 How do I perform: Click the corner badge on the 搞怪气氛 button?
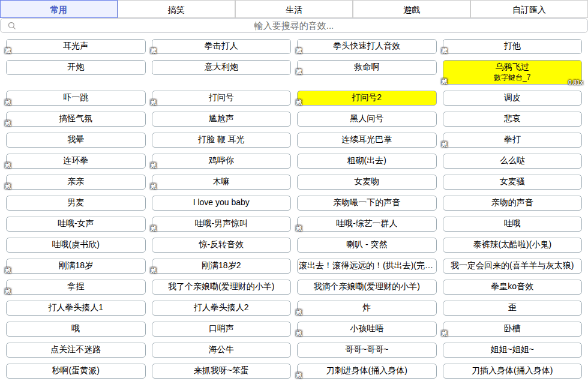[x=8, y=124]
